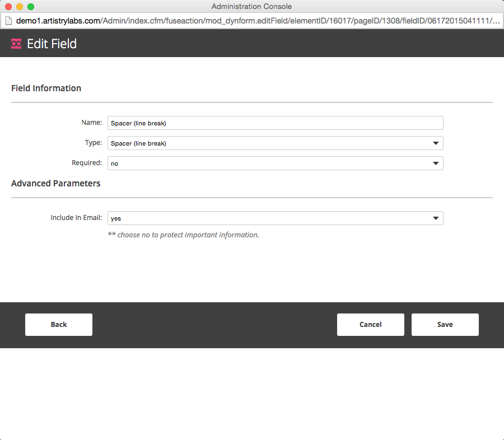Viewport: 504px width, 440px height.
Task: Click the page icon in the address bar
Action: pyautogui.click(x=8, y=21)
